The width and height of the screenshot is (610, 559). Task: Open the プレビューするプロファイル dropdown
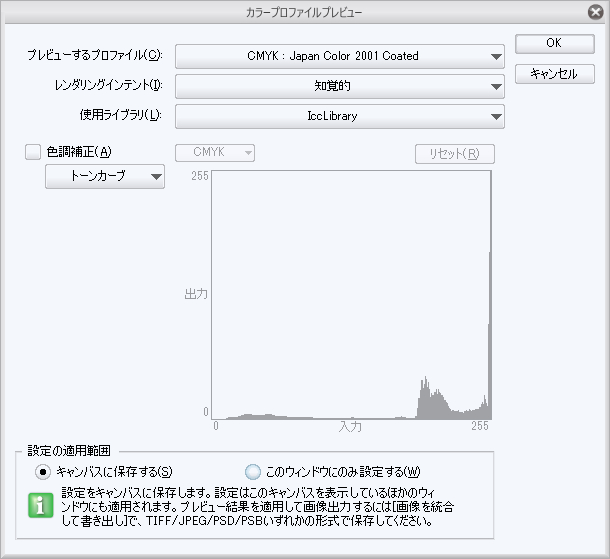(x=340, y=56)
